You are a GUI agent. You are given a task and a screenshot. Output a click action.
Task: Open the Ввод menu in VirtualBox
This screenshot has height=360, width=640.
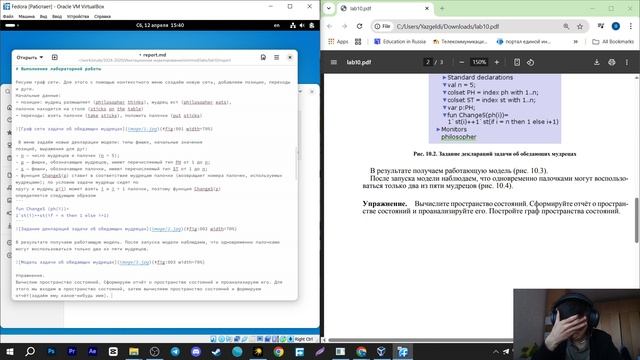click(x=57, y=17)
